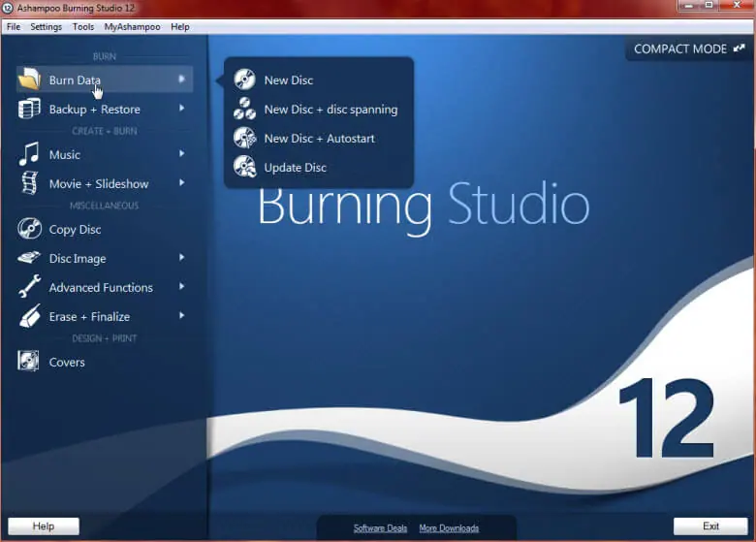Select Movie + Slideshow label
The height and width of the screenshot is (542, 756).
tap(99, 183)
